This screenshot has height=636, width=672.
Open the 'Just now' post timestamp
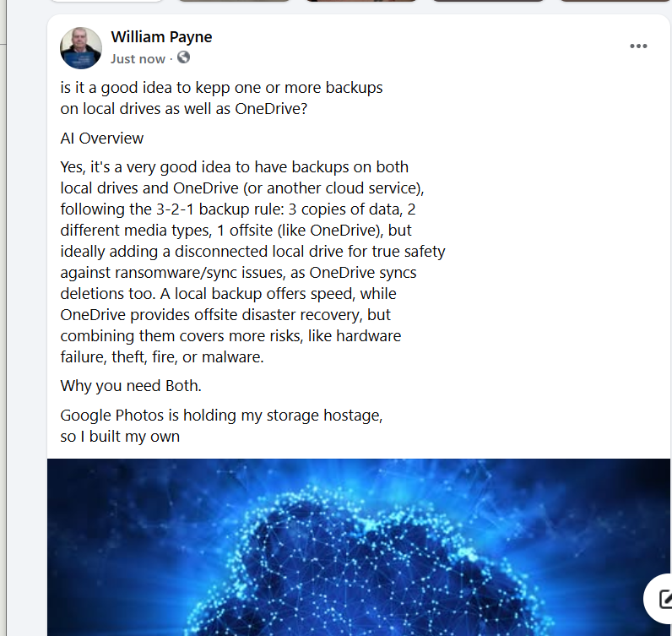click(138, 59)
